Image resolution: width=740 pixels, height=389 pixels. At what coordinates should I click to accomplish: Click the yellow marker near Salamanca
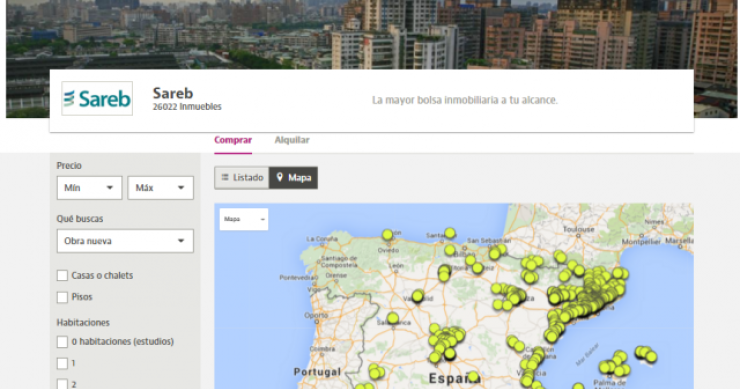[393, 318]
